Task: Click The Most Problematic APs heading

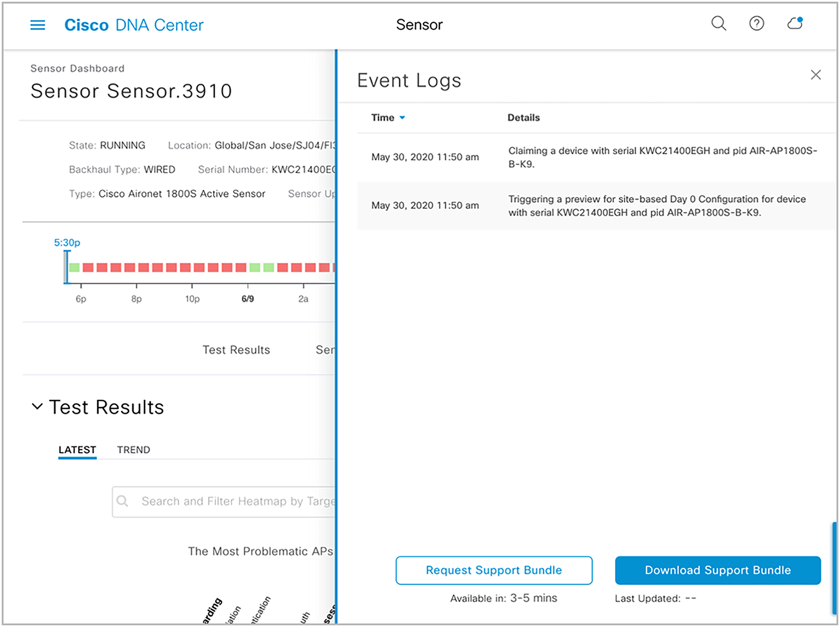Action: (260, 552)
